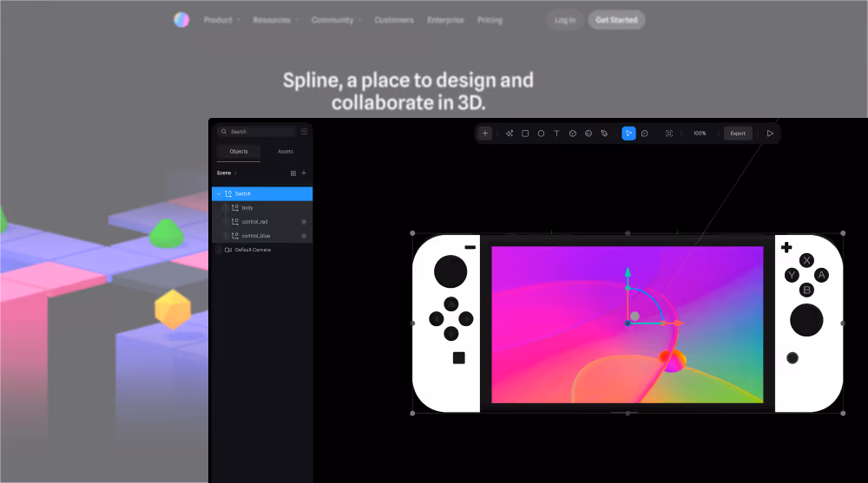Click the plus button on right controller
The height and width of the screenshot is (483, 868).
[x=786, y=247]
